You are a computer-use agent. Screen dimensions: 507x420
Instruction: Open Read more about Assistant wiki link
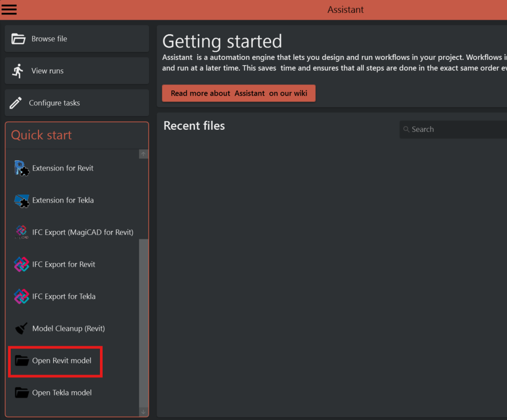tap(239, 93)
